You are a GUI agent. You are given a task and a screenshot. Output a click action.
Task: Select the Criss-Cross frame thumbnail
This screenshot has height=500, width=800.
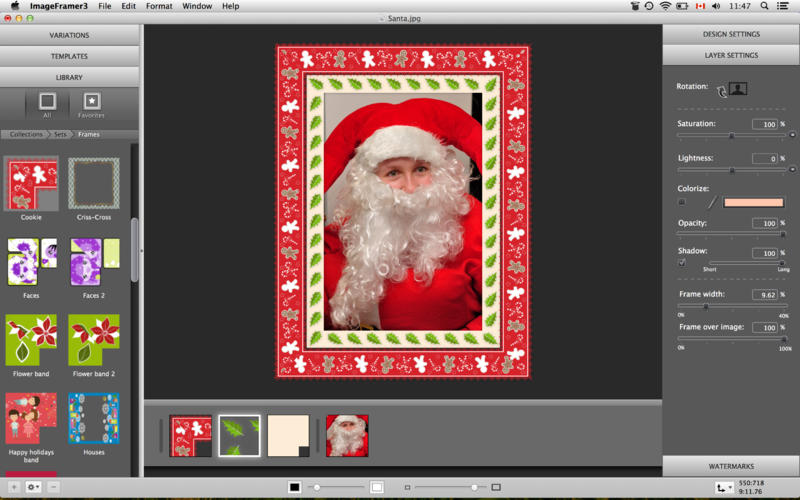93,184
